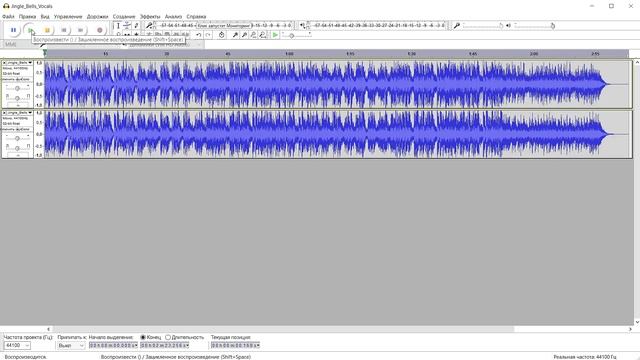Click the horizontal scrollbar left arrow
Image resolution: width=640 pixels, height=360 pixels.
tap(48, 329)
